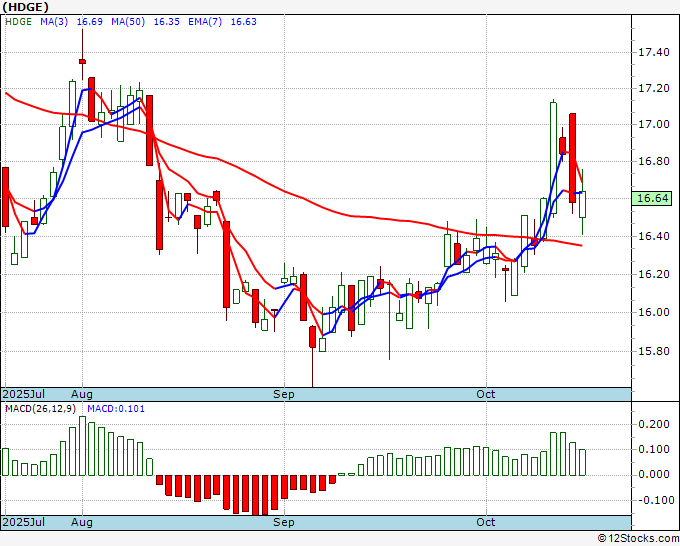Click Sep on the MACD panel axis
The image size is (680, 546).
284,522
